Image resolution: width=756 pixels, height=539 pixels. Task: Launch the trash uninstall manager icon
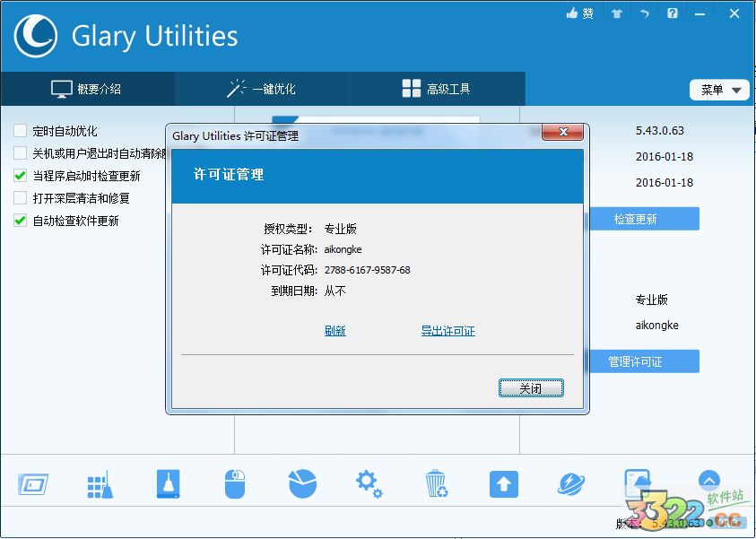437,483
